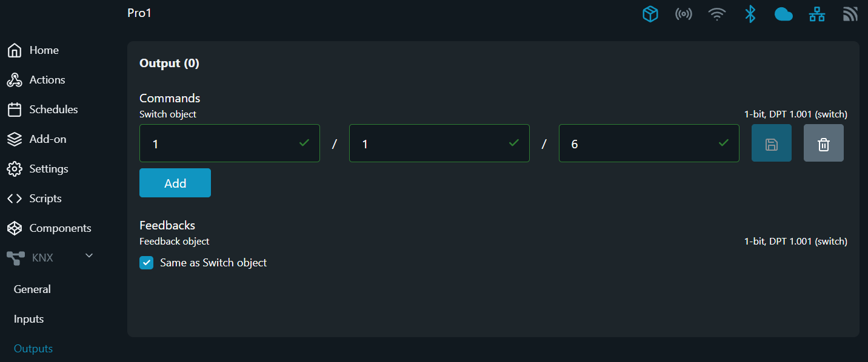
Task: Select Inputs under KNX
Action: coord(29,319)
